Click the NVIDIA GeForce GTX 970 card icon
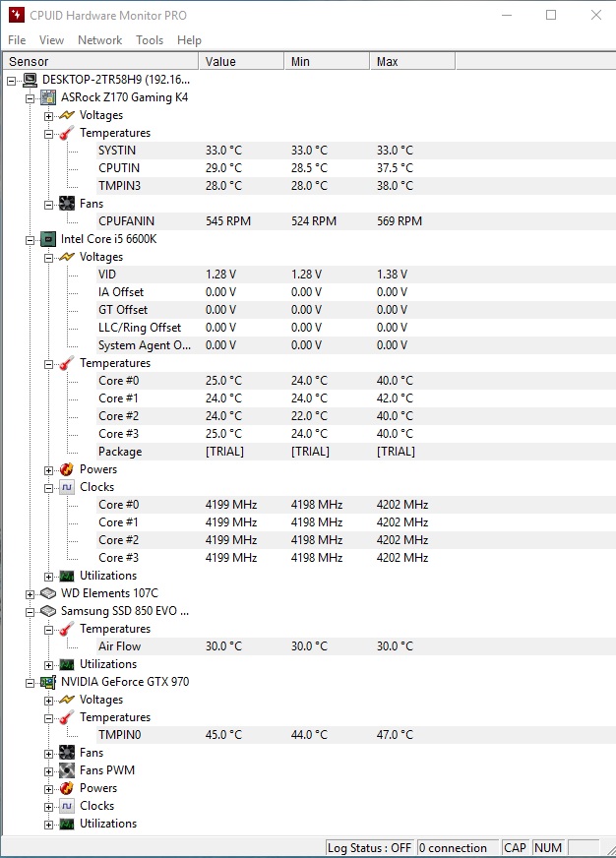Viewport: 616px width, 858px height. pos(48,682)
